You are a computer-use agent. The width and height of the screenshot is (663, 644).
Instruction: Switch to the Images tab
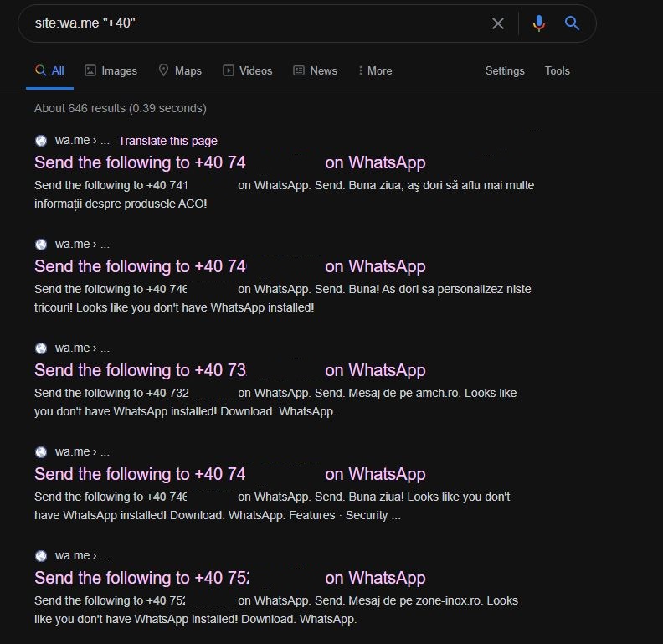click(x=110, y=70)
